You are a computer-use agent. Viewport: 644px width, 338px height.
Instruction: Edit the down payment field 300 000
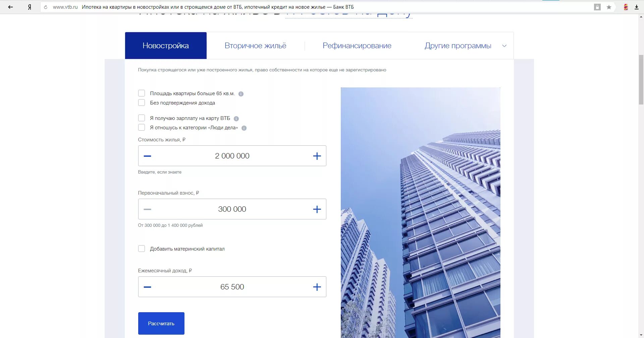pos(232,209)
